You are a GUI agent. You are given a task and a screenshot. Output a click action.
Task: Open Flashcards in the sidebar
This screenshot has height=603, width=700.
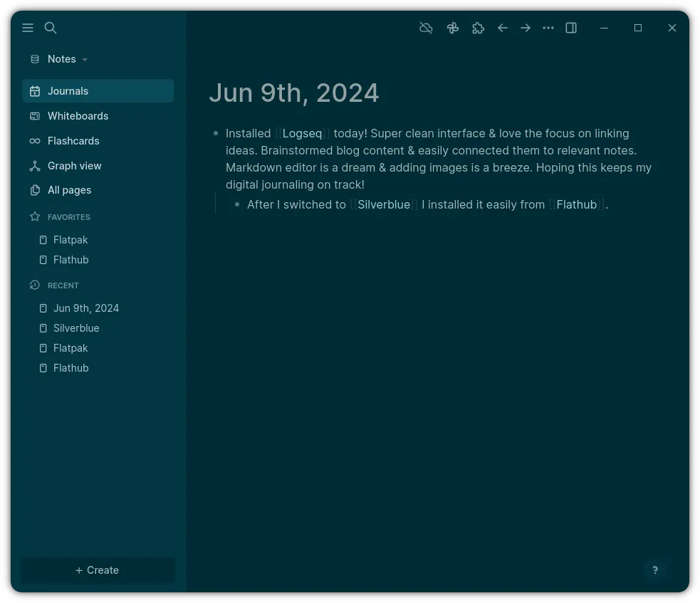pos(73,141)
